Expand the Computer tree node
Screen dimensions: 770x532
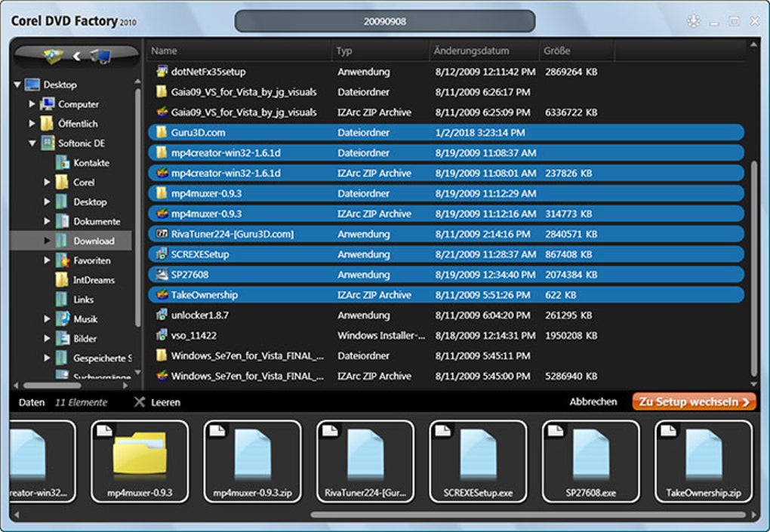point(32,104)
